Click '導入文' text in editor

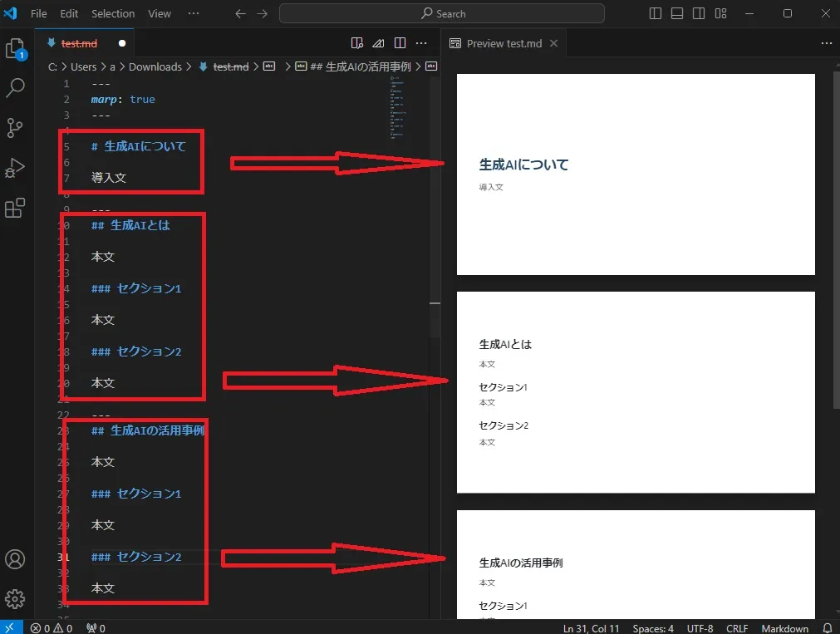pyautogui.click(x=108, y=177)
